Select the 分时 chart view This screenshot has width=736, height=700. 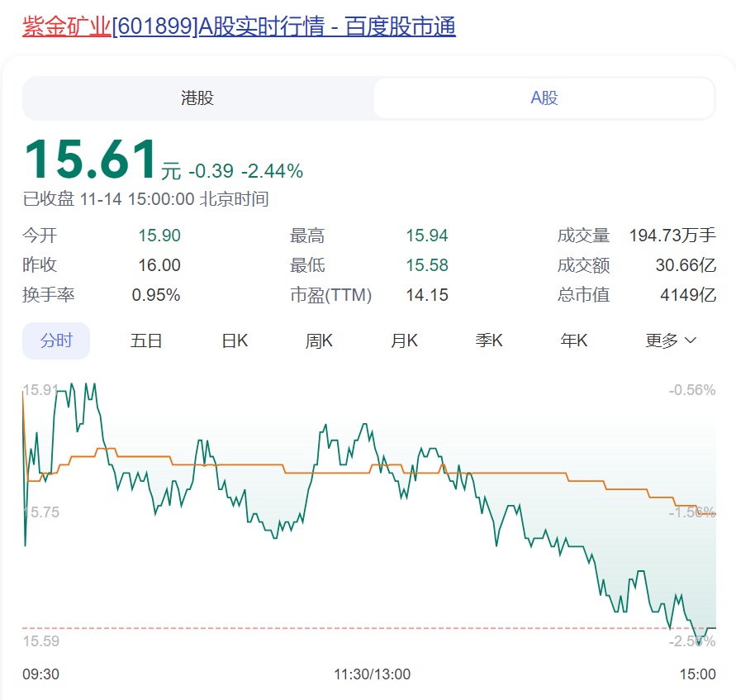point(55,340)
